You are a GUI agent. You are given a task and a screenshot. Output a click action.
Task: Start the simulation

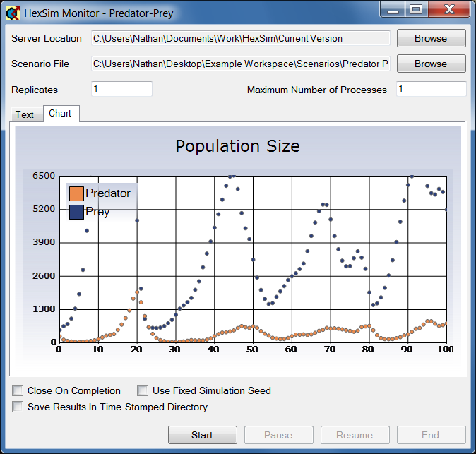click(x=203, y=435)
